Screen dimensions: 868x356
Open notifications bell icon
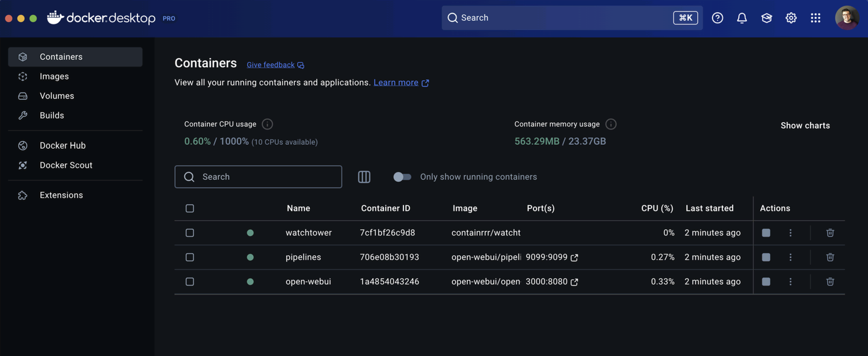click(742, 18)
